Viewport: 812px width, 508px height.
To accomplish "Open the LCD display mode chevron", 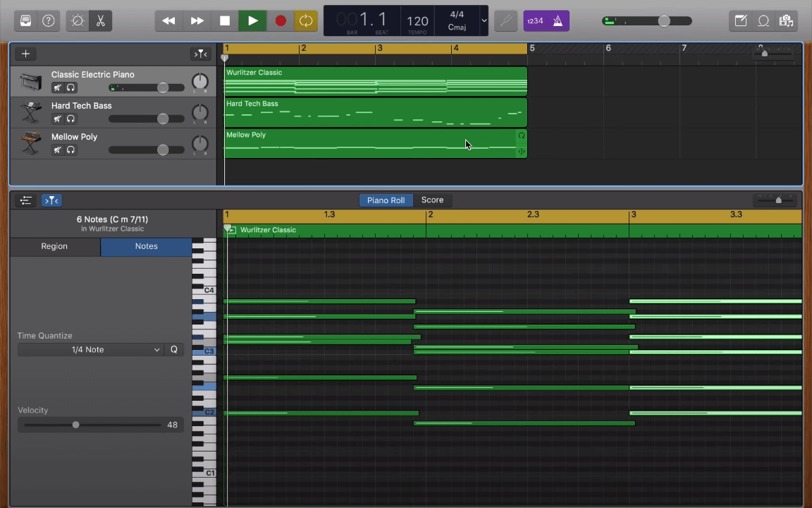I will [x=484, y=21].
